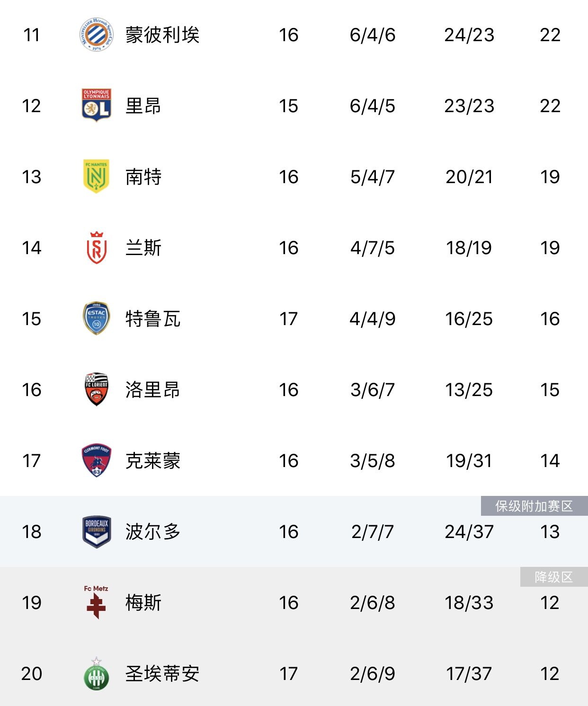Open team name 蒙彼利埃
This screenshot has height=706, width=588.
(162, 35)
